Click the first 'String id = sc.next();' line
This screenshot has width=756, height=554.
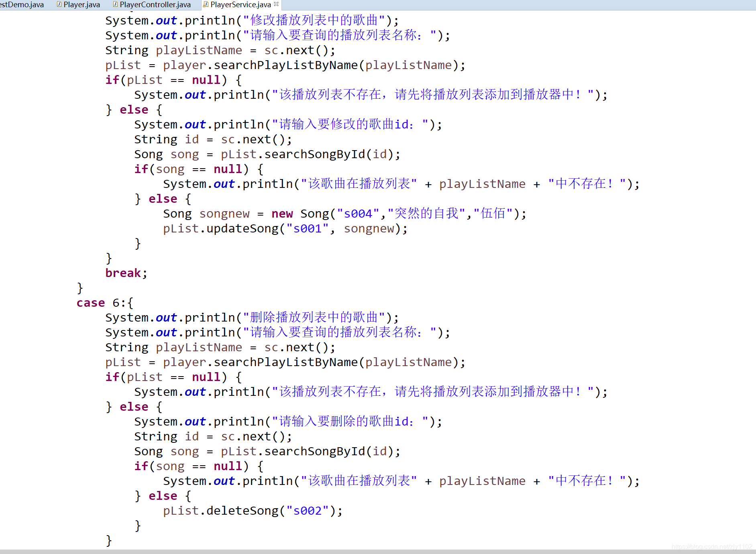pyautogui.click(x=213, y=139)
